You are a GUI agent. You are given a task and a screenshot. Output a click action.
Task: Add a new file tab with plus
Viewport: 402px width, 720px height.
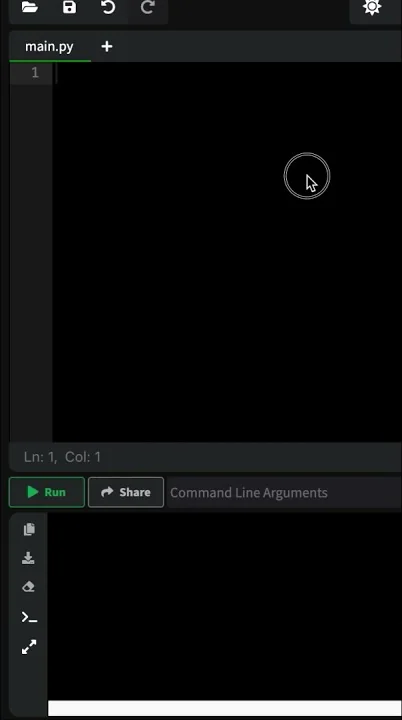[107, 46]
